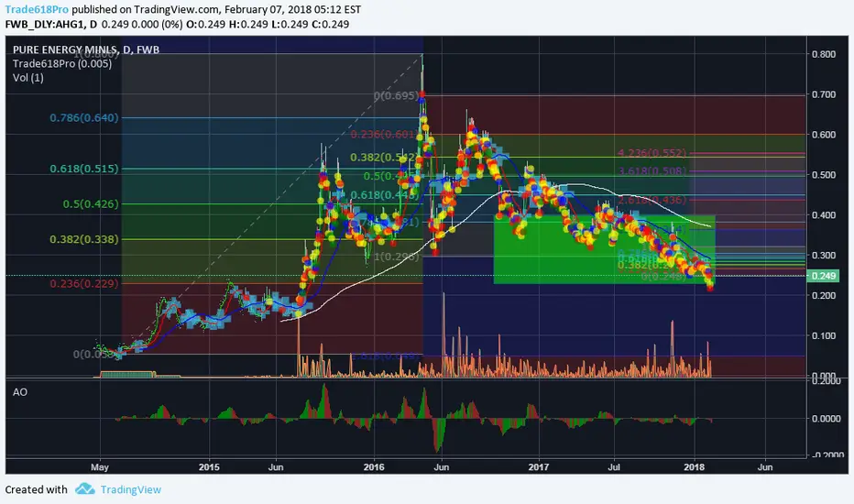This screenshot has height=504, width=854.
Task: Click the 0.600 price axis label
Action: (824, 135)
